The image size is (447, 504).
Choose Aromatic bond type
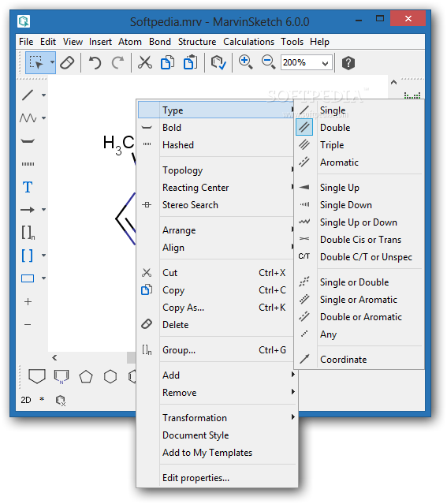359,162
